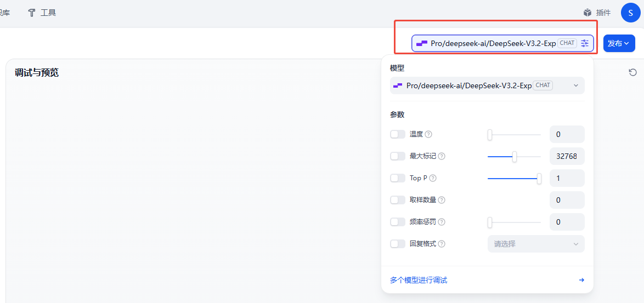
Task: Click the 调试与预览 heading
Action: pyautogui.click(x=37, y=73)
